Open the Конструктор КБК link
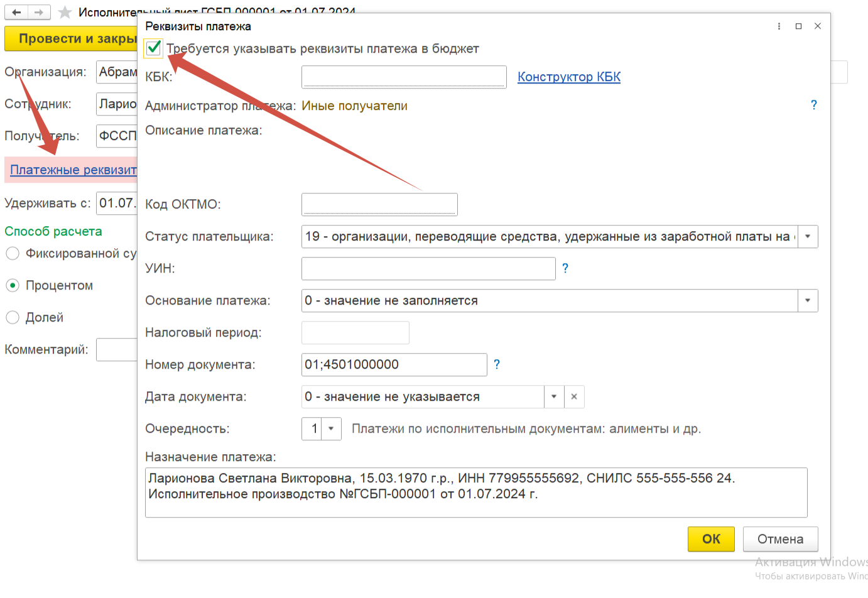 point(568,77)
